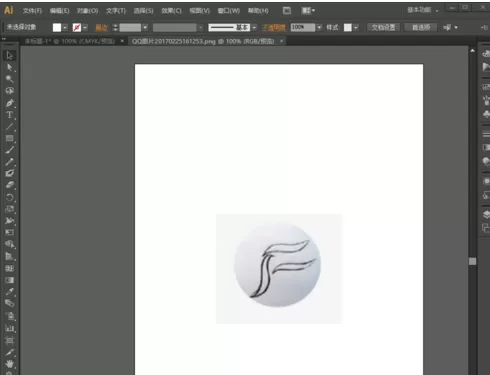Open the workspace switcher dropdown
The width and height of the screenshot is (490, 375).
[423, 10]
